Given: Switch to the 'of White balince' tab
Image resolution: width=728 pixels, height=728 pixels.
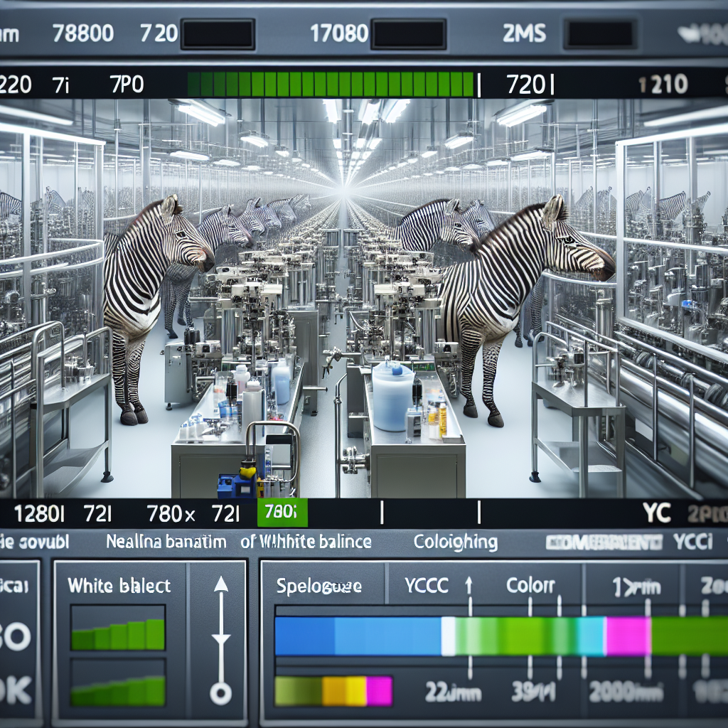Looking at the screenshot, I should point(305,542).
